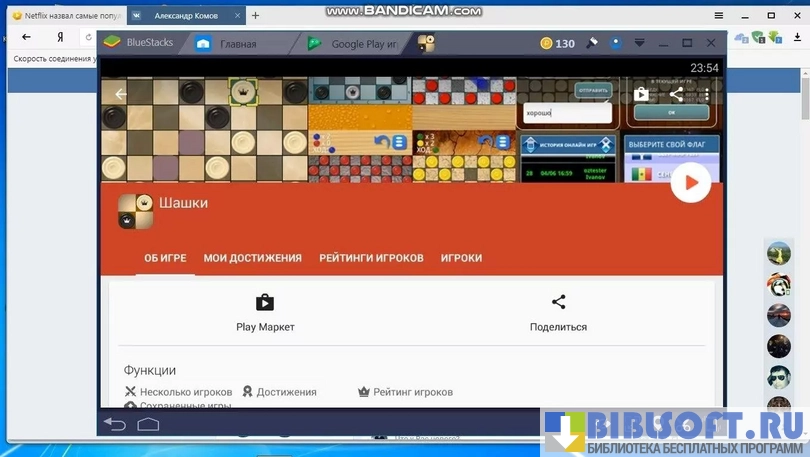Switch to the Netflix browser tab
The width and height of the screenshot is (810, 457).
tap(60, 15)
